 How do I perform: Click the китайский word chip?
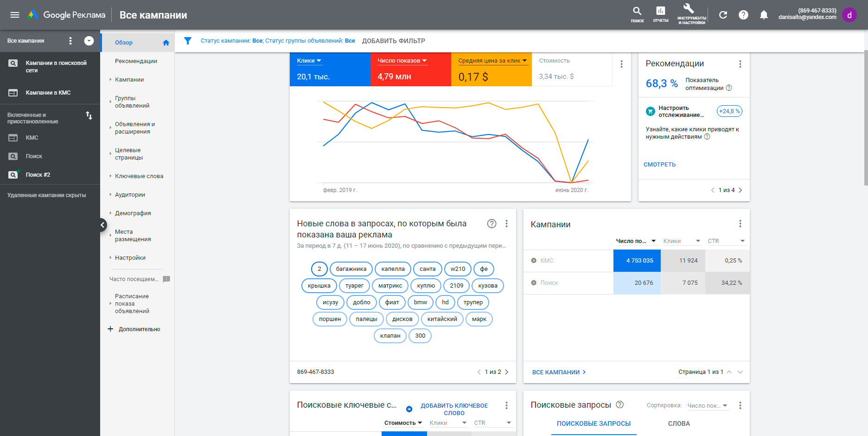click(x=442, y=319)
